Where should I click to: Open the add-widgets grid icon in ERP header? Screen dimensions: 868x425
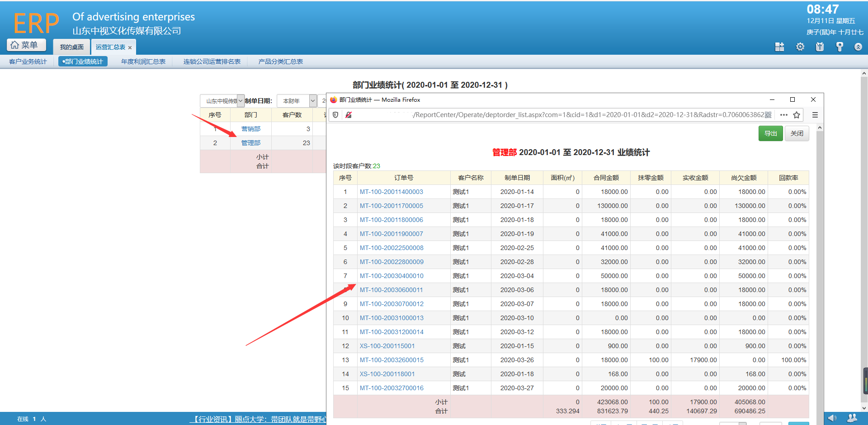[779, 47]
